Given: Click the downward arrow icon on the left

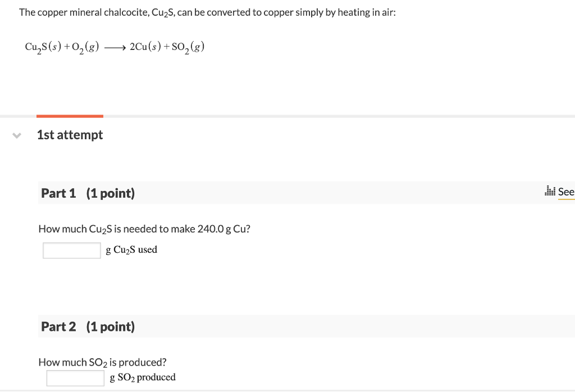Looking at the screenshot, I should [16, 135].
